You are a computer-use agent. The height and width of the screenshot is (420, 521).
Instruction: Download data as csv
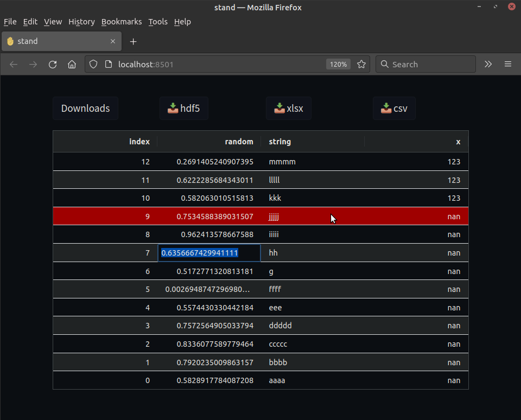[394, 109]
